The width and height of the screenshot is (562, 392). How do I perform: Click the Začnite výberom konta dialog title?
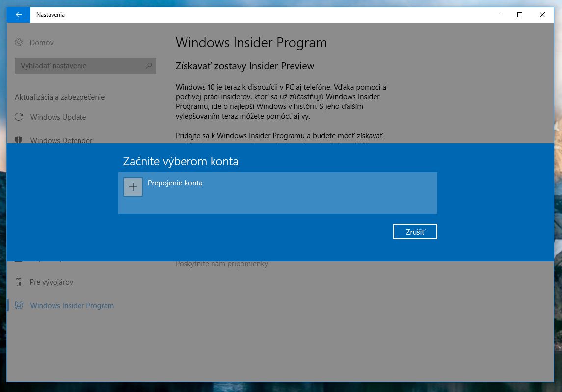pos(181,161)
